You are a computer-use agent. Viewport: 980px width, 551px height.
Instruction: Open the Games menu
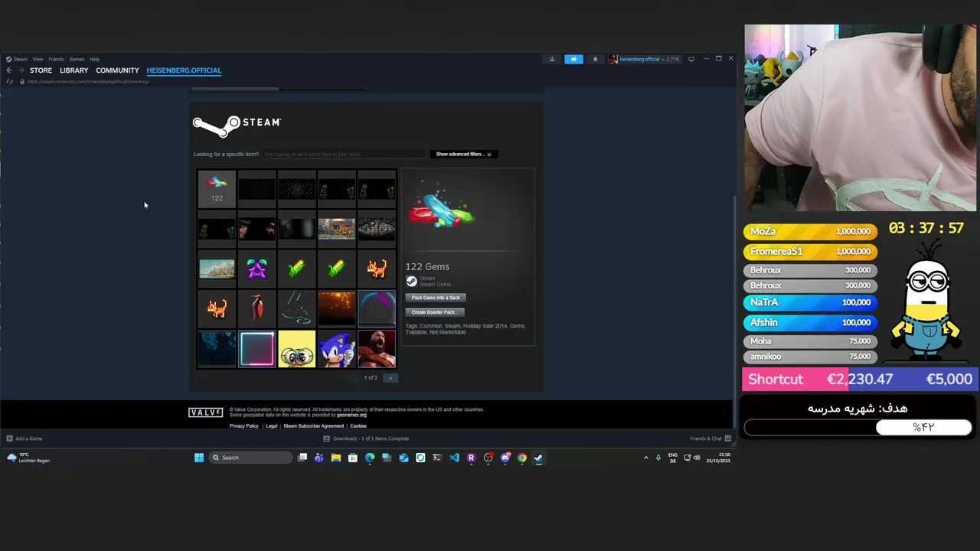(x=77, y=59)
